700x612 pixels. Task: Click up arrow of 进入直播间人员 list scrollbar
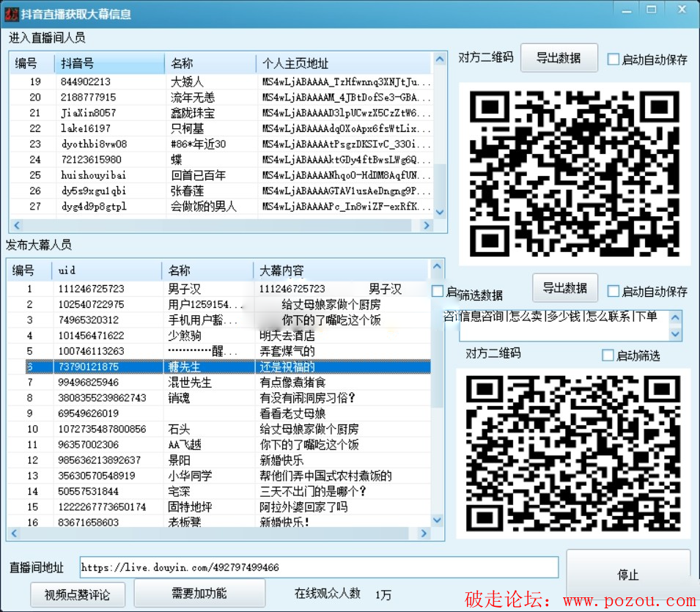point(440,59)
